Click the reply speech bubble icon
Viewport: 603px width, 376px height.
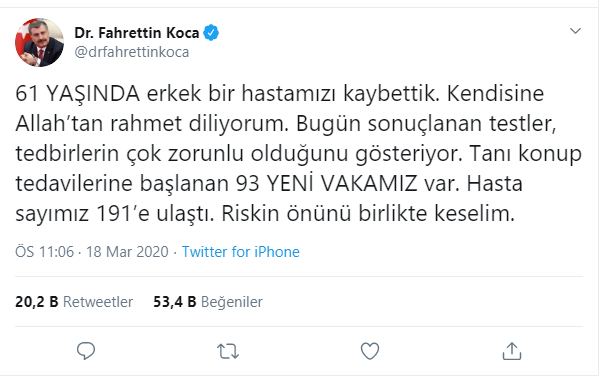(86, 351)
